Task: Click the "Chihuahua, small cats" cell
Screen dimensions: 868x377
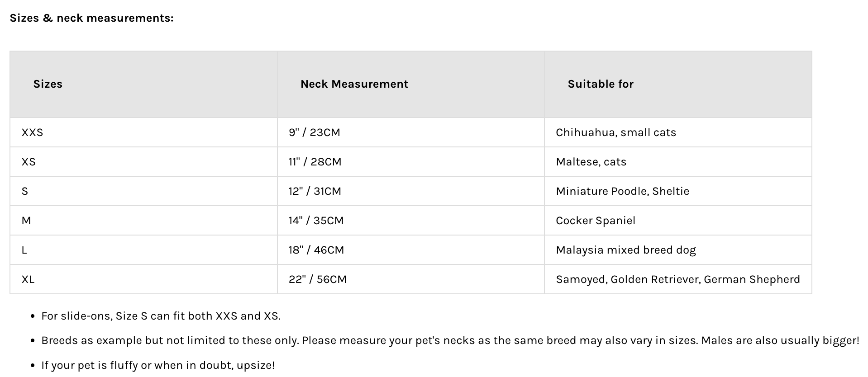Action: [615, 132]
